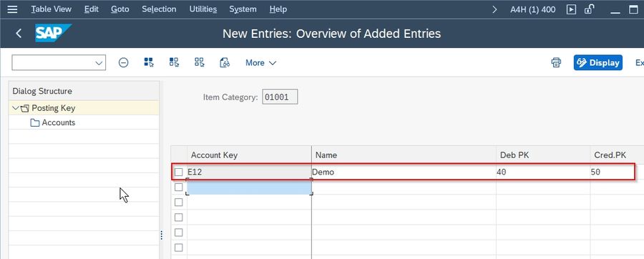The height and width of the screenshot is (259, 644).
Task: Tick the checkbox for row E12
Action: (x=179, y=172)
